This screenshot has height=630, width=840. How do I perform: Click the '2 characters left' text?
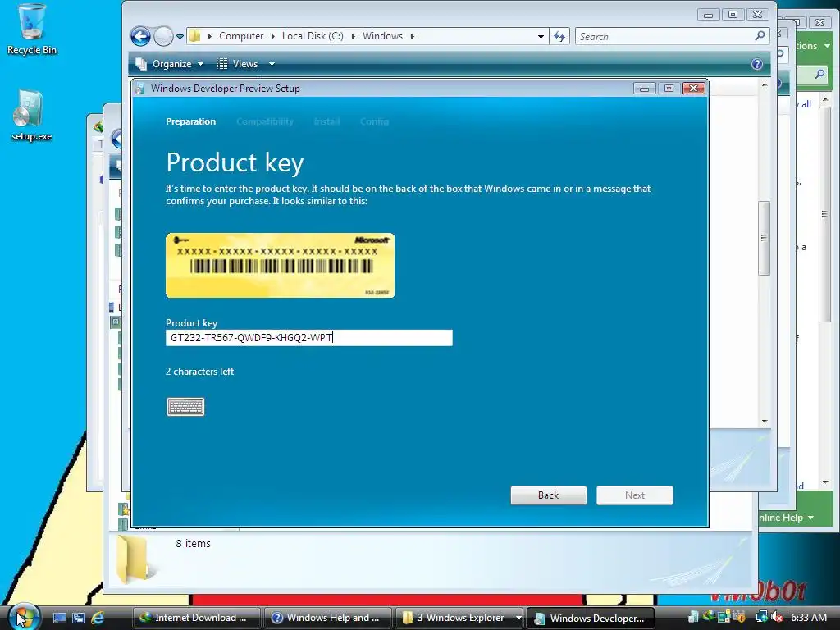point(200,372)
